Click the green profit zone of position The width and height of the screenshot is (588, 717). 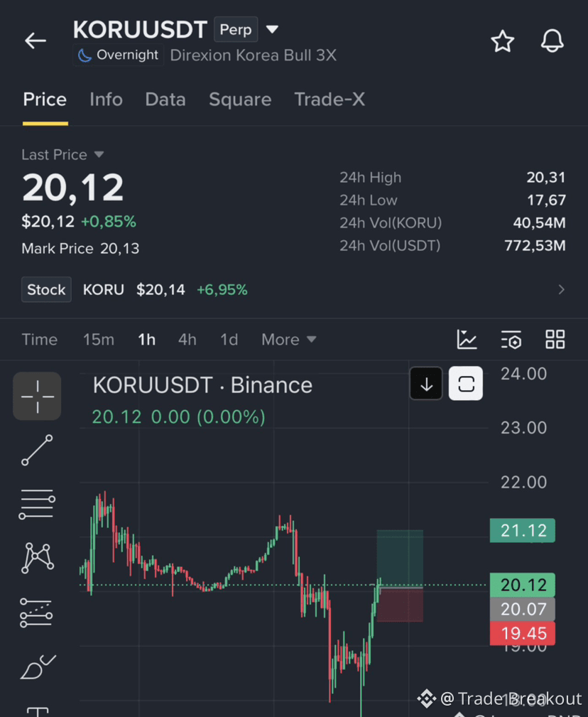point(400,558)
